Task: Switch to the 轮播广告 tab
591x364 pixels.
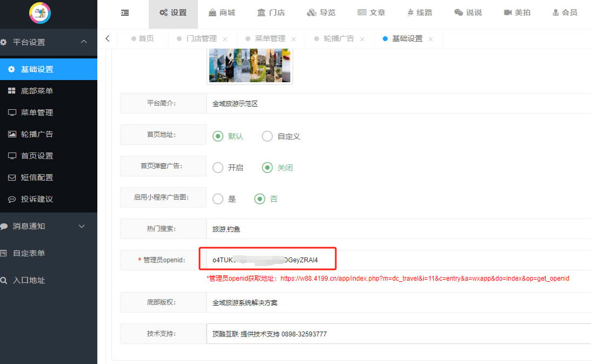Action: coord(338,39)
